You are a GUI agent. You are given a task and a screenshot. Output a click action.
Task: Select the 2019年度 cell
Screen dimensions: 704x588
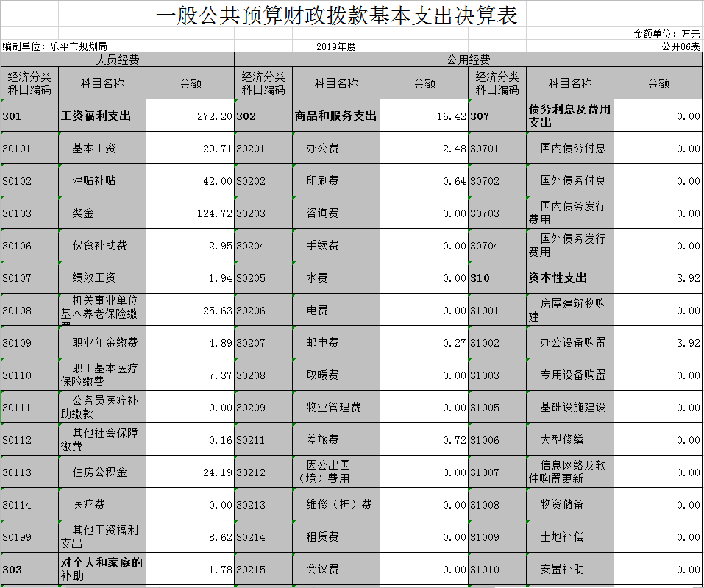336,46
